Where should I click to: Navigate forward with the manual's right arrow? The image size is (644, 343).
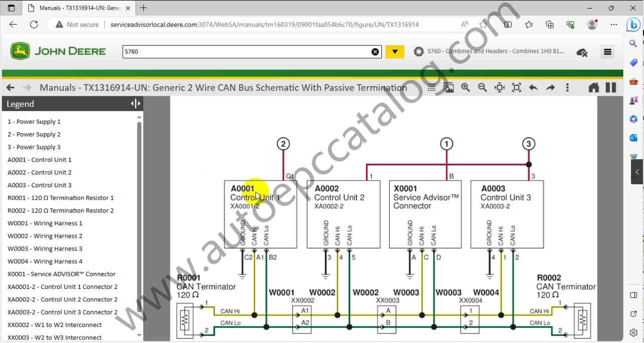(x=27, y=88)
